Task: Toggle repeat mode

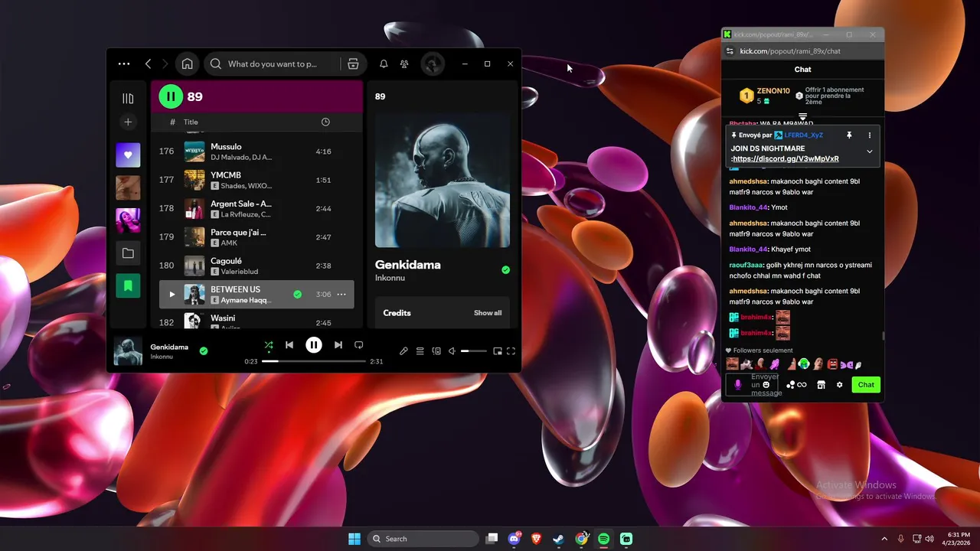Action: coord(358,345)
